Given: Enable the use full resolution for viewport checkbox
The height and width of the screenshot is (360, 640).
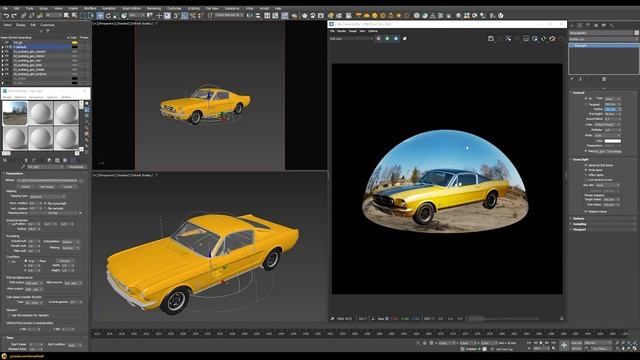Looking at the screenshot, I should tap(9, 315).
